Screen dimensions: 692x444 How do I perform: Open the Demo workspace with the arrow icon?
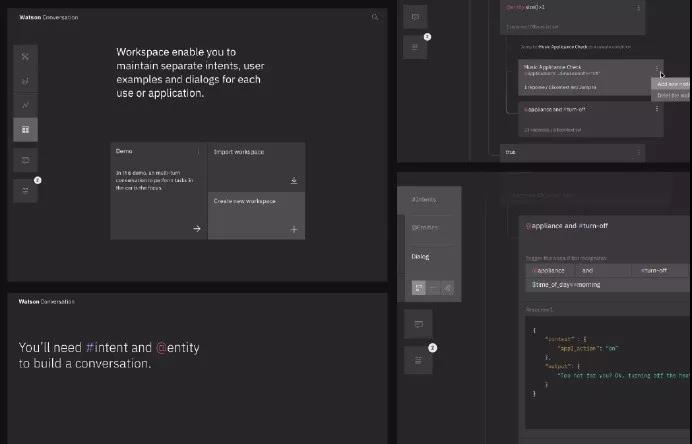coord(196,229)
